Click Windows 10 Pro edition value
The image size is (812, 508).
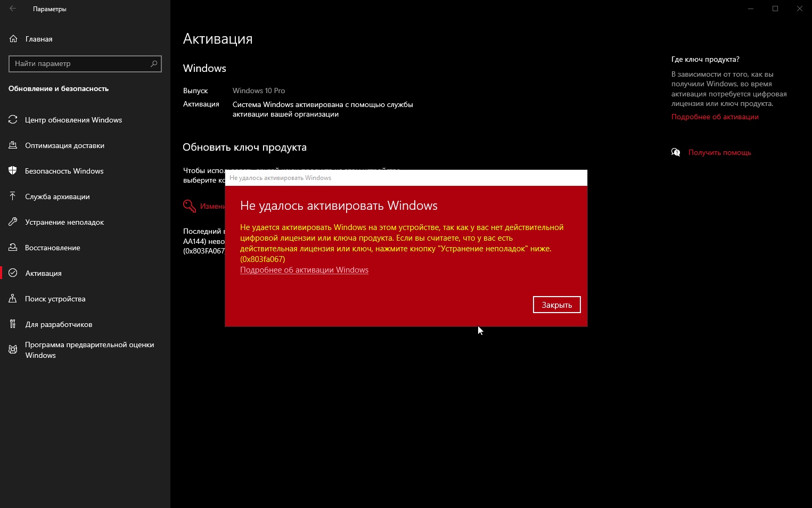pos(259,91)
